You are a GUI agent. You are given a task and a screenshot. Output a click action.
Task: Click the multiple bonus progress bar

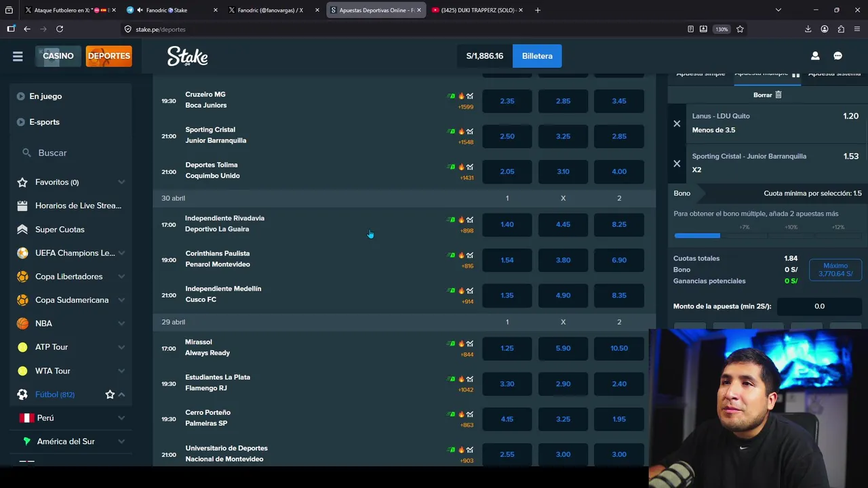point(768,236)
